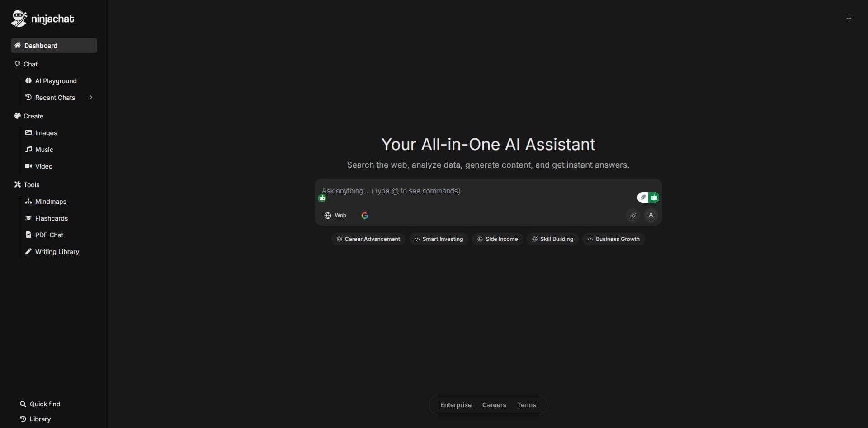Click the plus icon for new chat
The width and height of the screenshot is (868, 428).
[x=849, y=19]
